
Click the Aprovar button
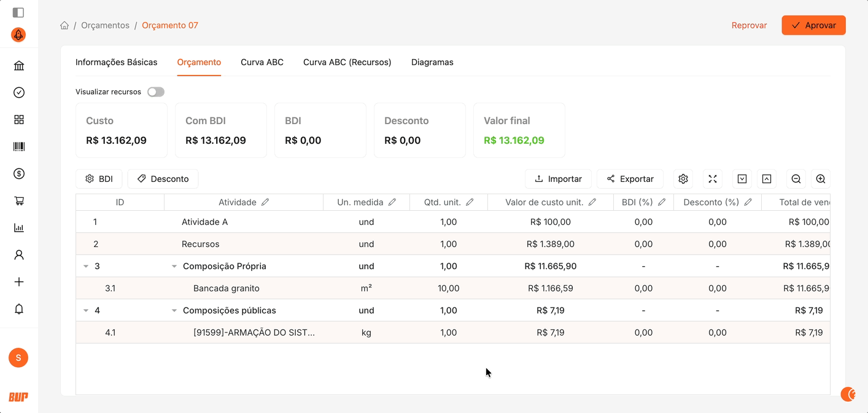pos(813,25)
